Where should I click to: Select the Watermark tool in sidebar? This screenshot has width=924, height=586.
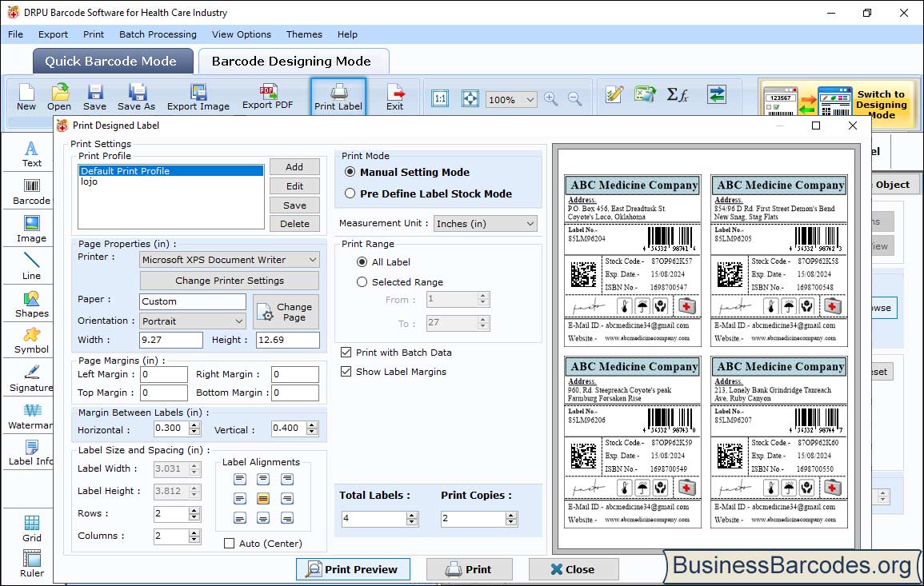pyautogui.click(x=31, y=417)
